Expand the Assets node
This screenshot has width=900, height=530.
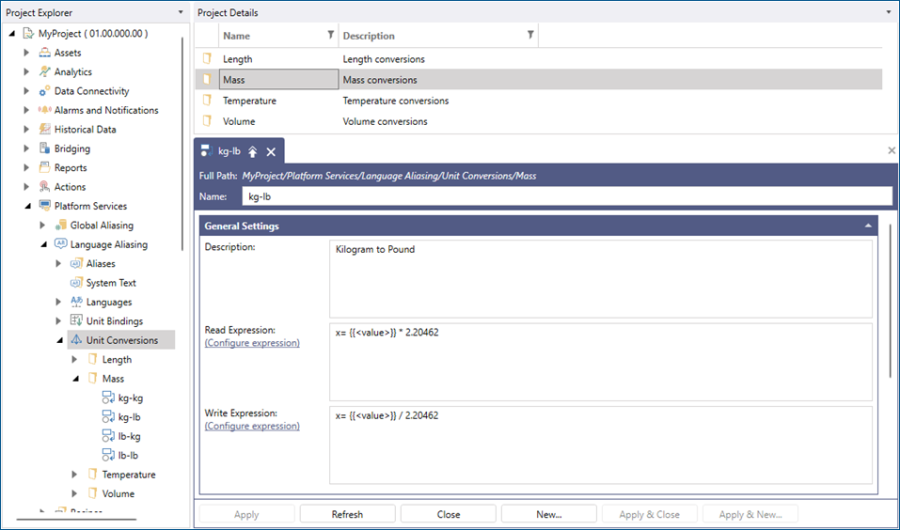point(26,53)
